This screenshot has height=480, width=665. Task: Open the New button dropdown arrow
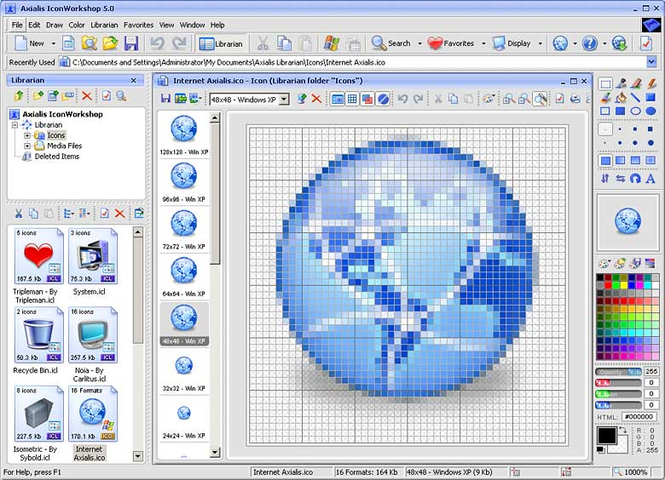53,43
